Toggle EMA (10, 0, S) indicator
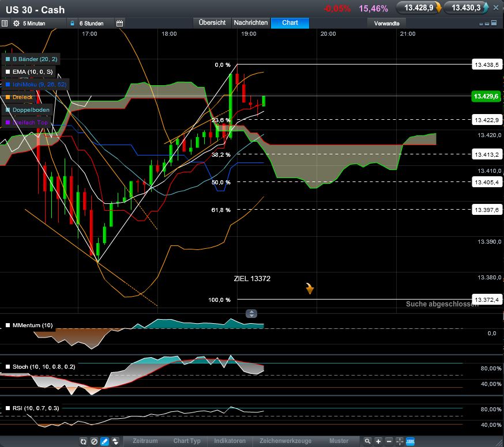This screenshot has height=447, width=504. coord(29,71)
